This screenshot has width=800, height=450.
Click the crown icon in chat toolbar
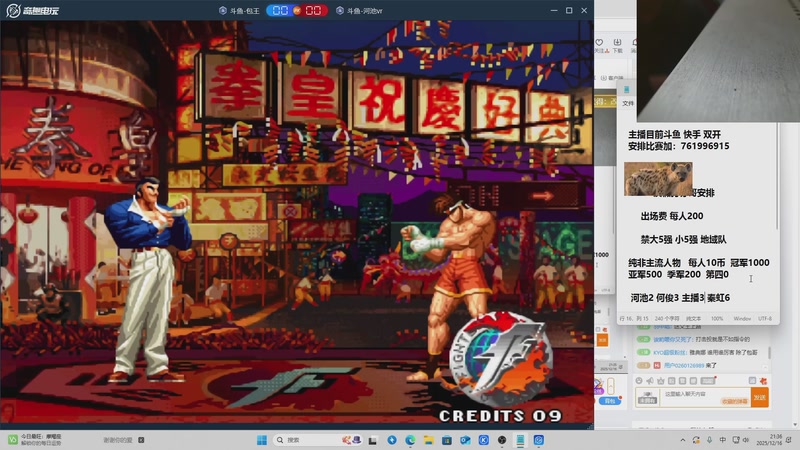[661, 381]
